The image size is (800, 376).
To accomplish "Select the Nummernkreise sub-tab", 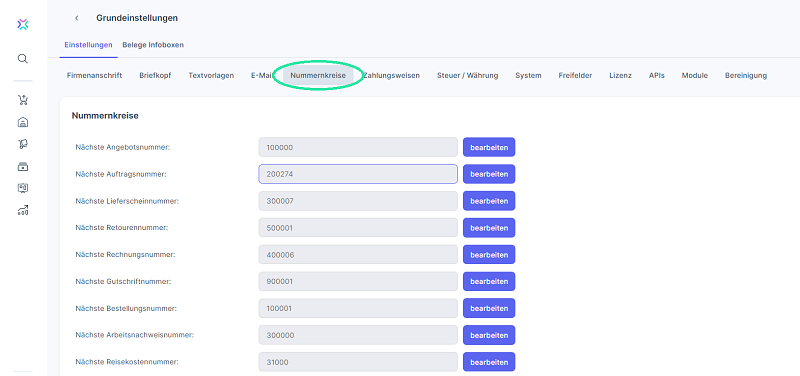I will click(318, 76).
